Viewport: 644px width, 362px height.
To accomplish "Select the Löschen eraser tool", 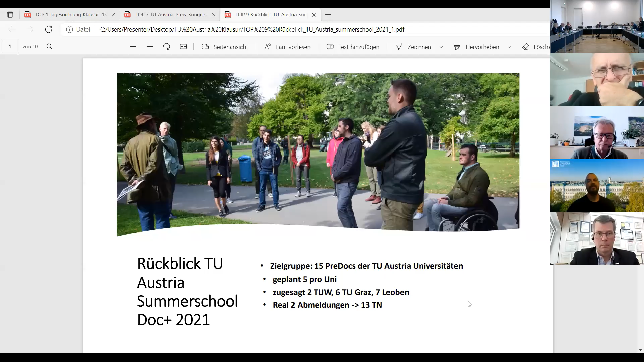I will click(536, 47).
